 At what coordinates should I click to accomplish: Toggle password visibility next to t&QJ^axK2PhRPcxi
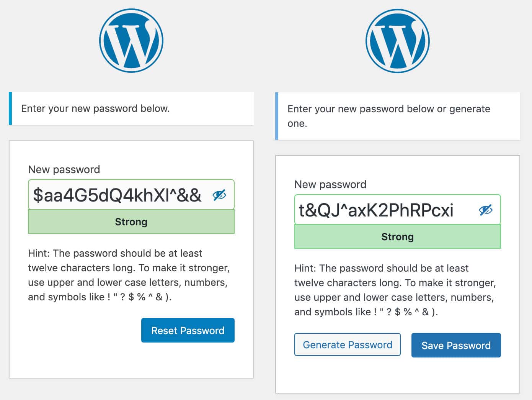tap(485, 210)
